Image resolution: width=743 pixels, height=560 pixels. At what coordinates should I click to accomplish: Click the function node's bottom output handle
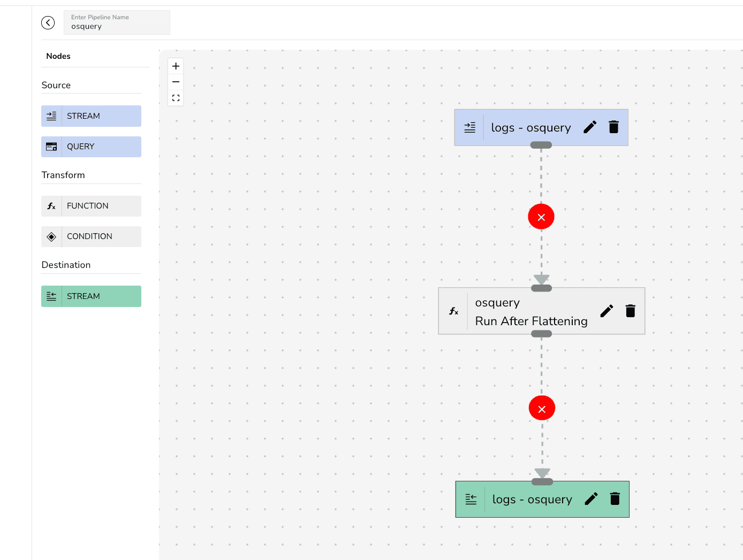tap(541, 334)
